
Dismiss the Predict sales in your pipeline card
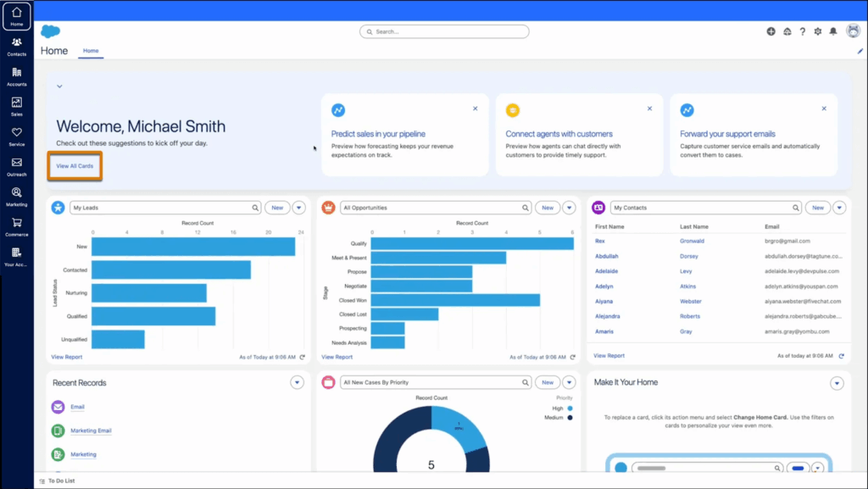tap(475, 108)
